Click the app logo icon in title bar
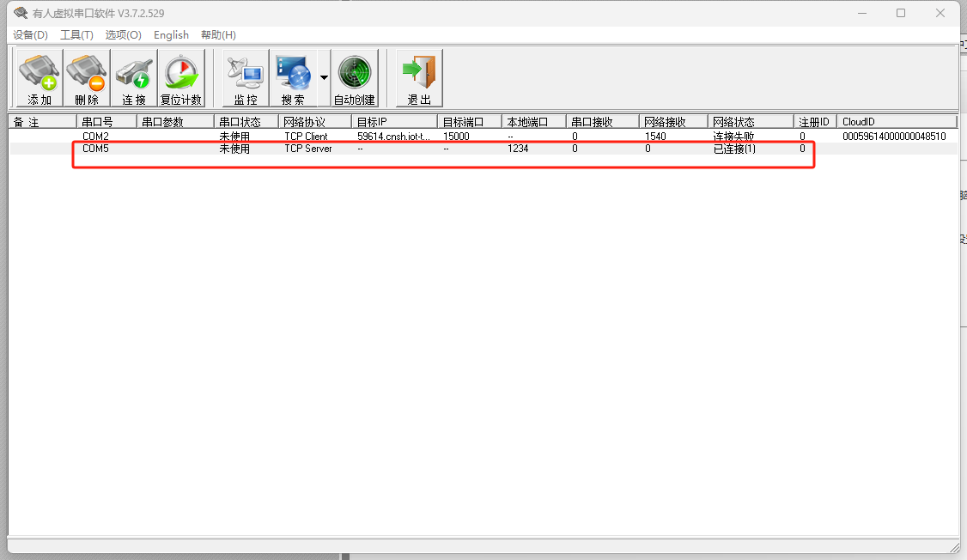The height and width of the screenshot is (560, 967). (21, 13)
